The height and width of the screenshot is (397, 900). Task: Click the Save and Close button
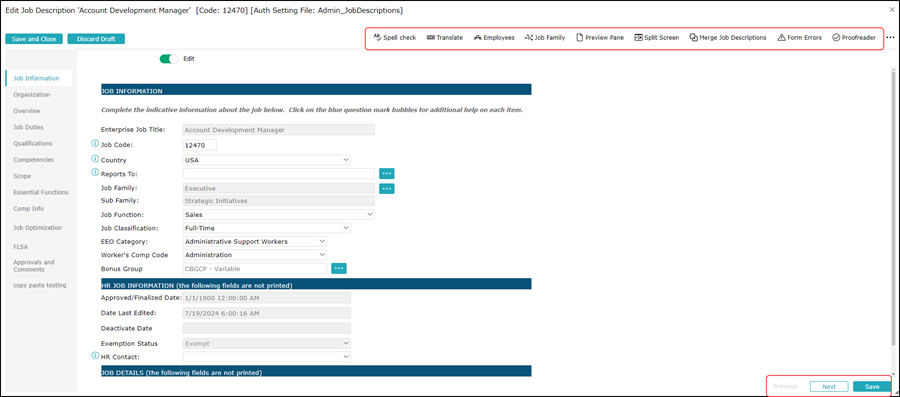coord(34,39)
